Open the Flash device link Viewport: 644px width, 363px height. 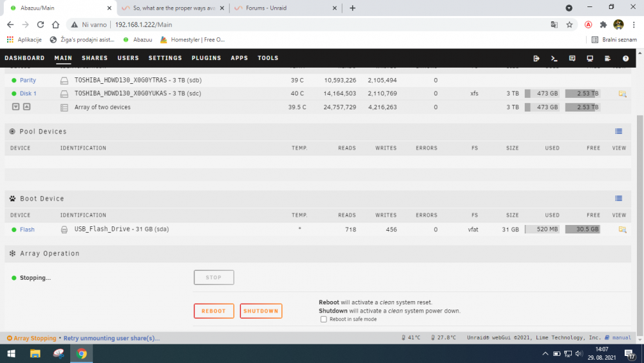point(27,230)
